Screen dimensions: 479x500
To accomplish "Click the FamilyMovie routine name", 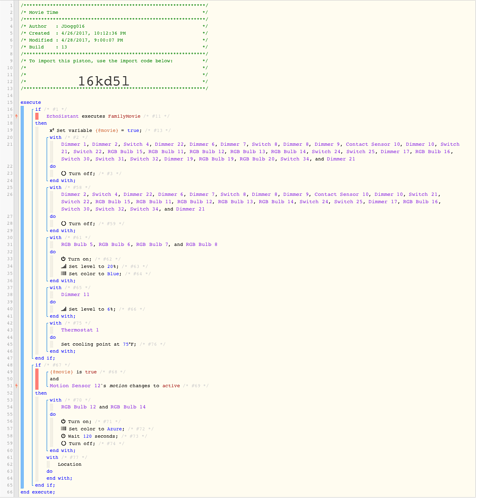I will point(124,116).
